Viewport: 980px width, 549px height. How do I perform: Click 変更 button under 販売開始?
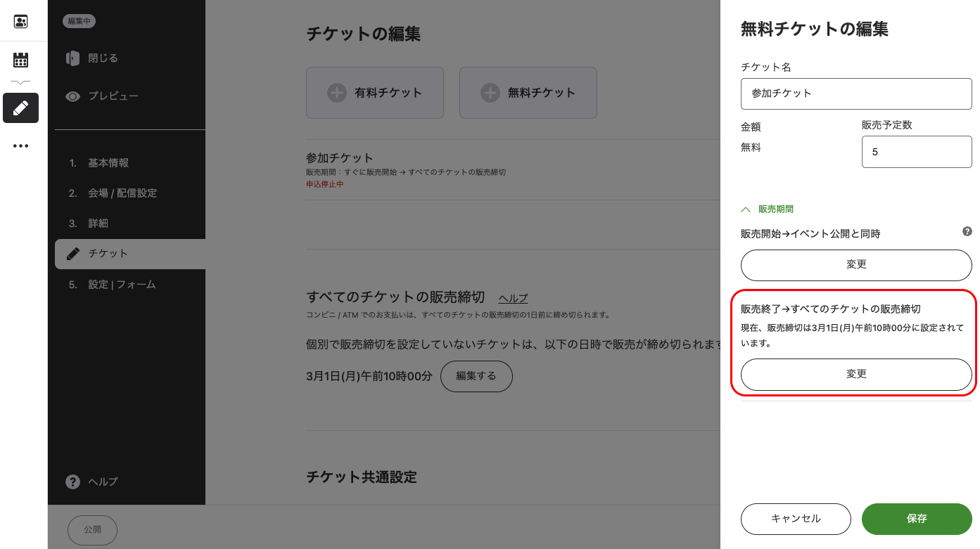tap(856, 265)
